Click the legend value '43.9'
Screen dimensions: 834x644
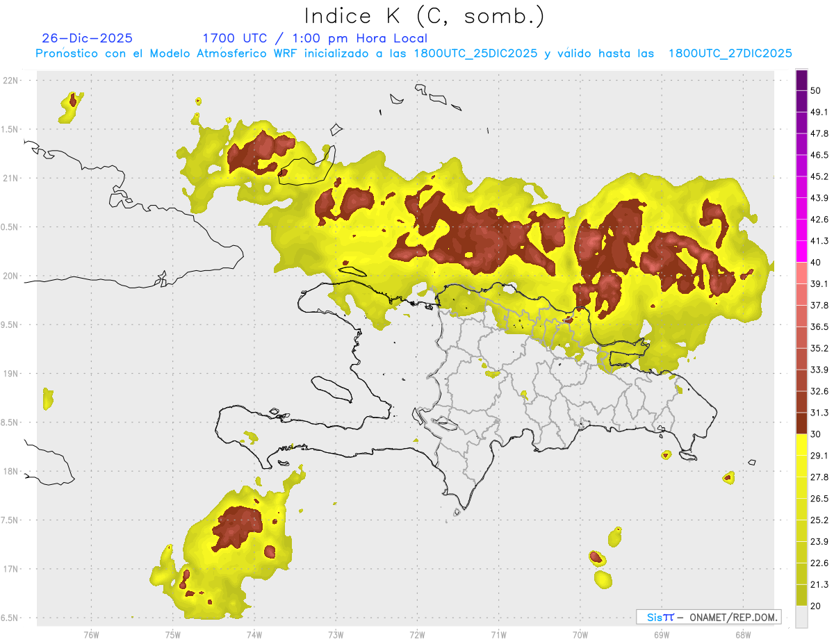(819, 198)
